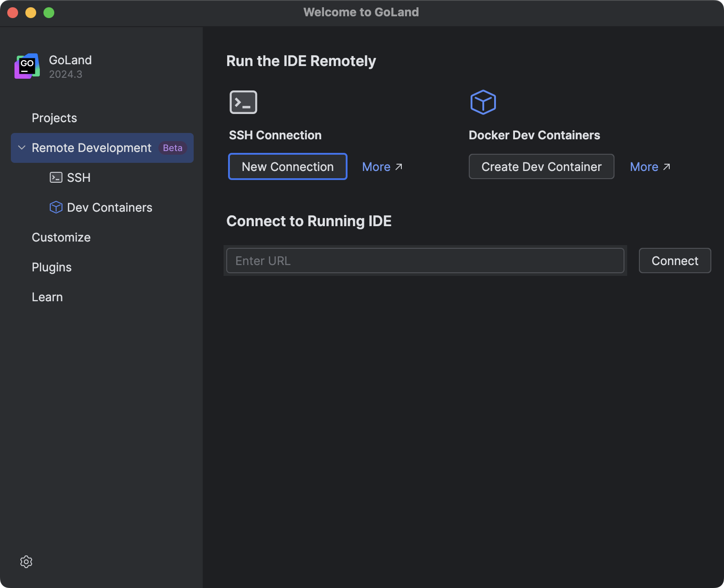Open the Customize section

pos(61,237)
